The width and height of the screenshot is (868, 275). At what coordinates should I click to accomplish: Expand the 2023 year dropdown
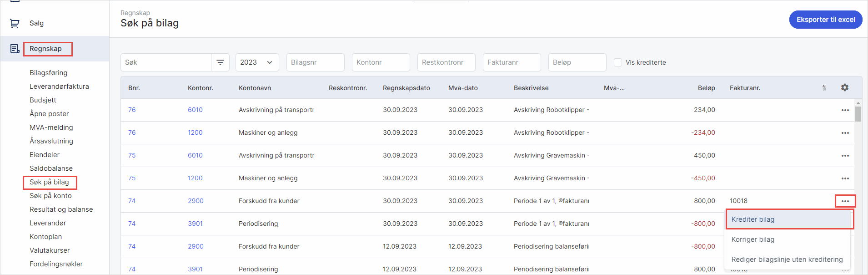point(257,62)
